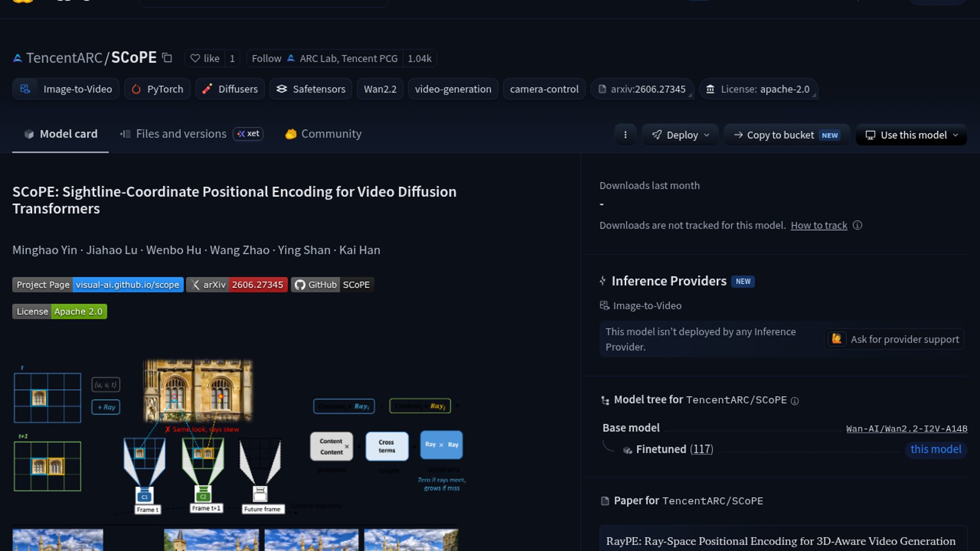Open the RayPE paper title link
The image size is (980, 551).
[x=780, y=541]
